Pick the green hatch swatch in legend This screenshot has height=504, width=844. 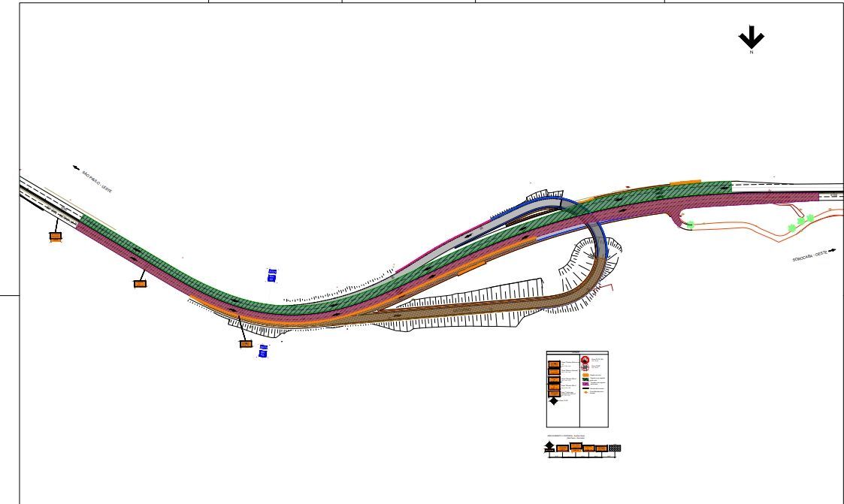(x=585, y=379)
